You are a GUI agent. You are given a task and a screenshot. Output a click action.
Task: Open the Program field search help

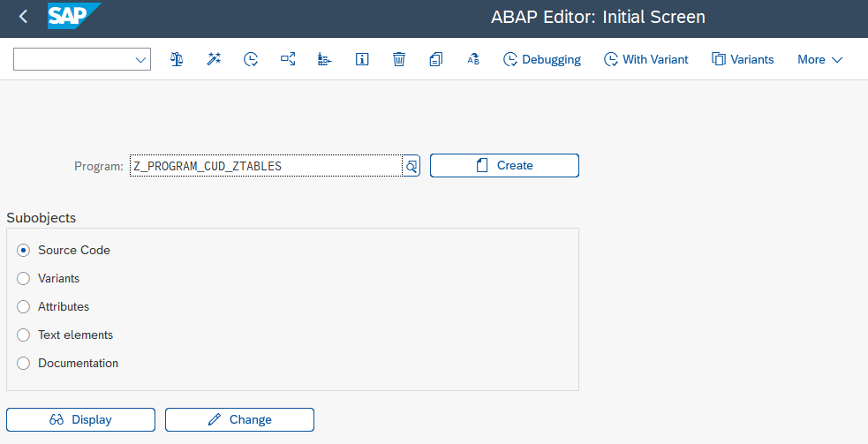pyautogui.click(x=411, y=166)
